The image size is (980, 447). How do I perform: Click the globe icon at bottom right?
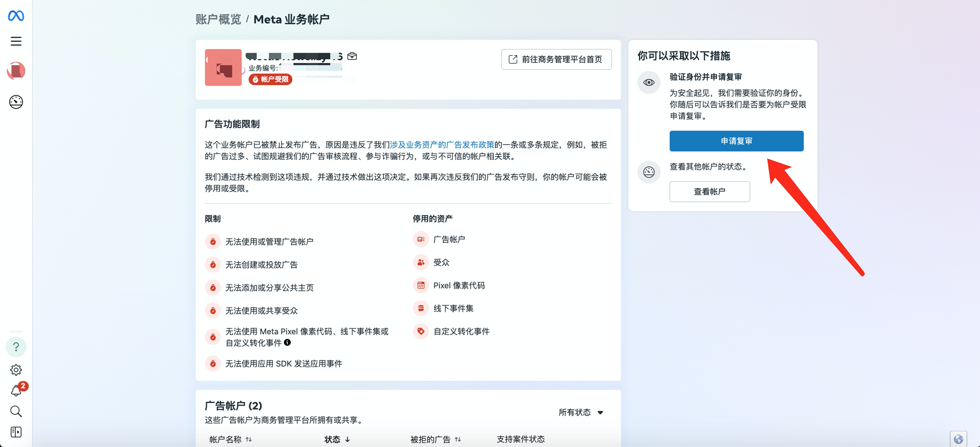[x=959, y=439]
